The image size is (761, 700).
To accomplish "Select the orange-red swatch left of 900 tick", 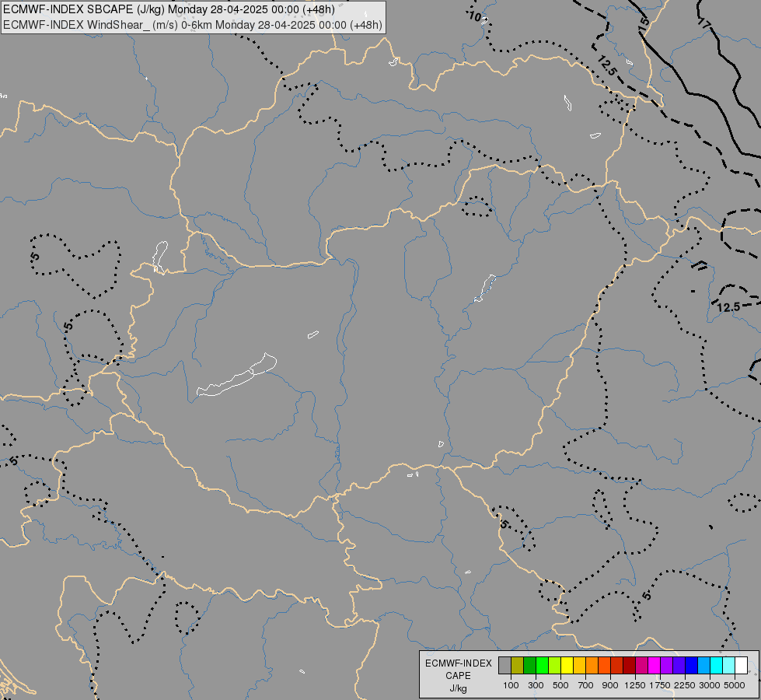I will coord(604,665).
